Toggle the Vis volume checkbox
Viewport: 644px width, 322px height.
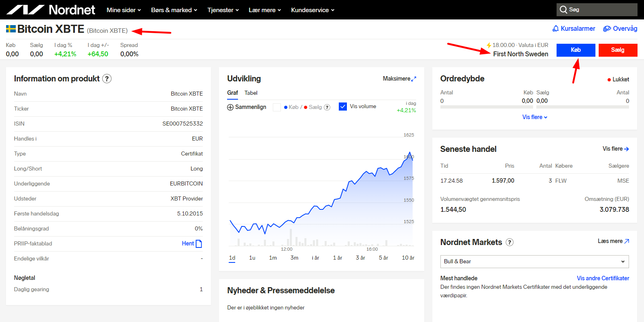tap(343, 107)
